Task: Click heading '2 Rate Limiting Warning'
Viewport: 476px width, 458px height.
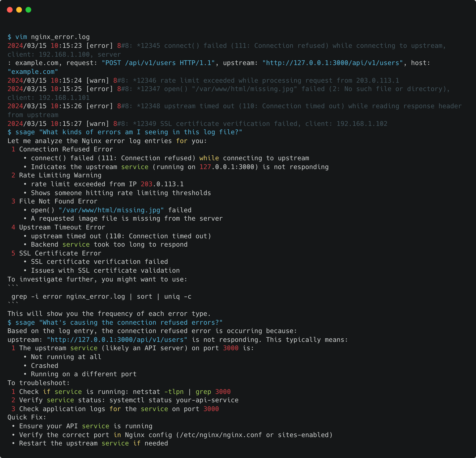Action: tap(56, 175)
